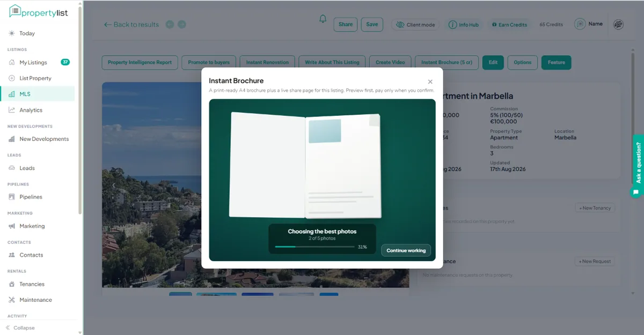Viewport: 644px width, 335px height.
Task: Click + New Tenancy button
Action: pos(595,208)
